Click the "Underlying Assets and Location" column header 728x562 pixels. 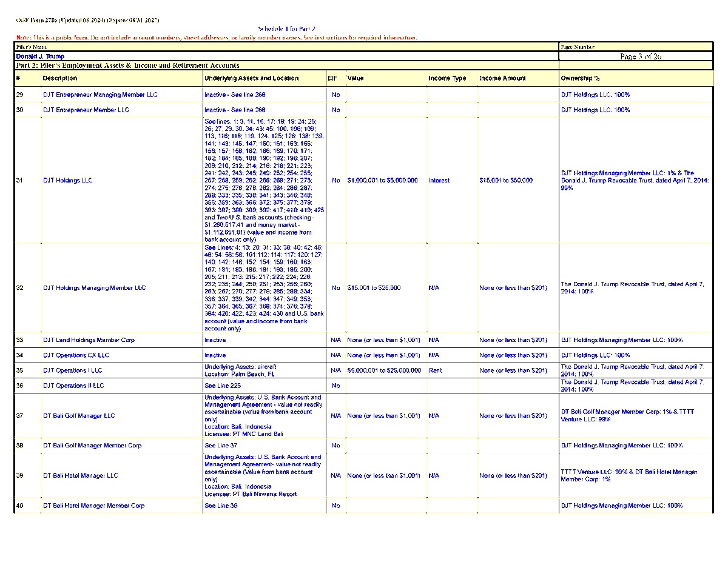(252, 78)
